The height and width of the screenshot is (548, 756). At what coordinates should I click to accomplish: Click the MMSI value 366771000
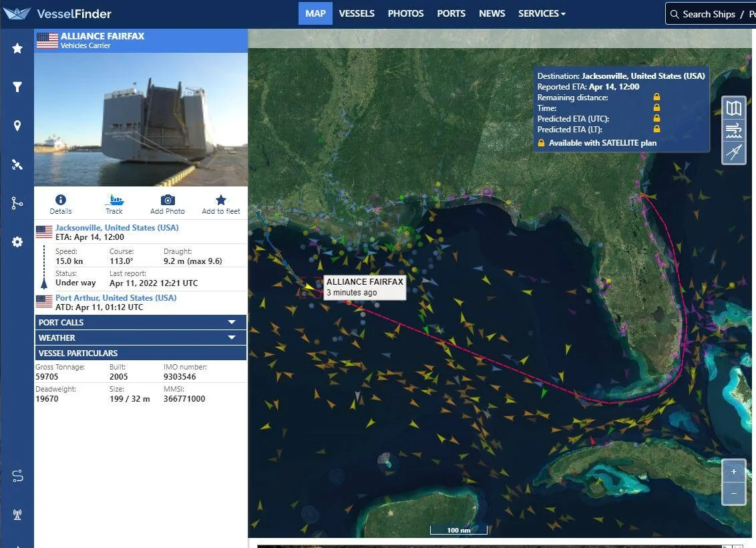click(x=184, y=399)
